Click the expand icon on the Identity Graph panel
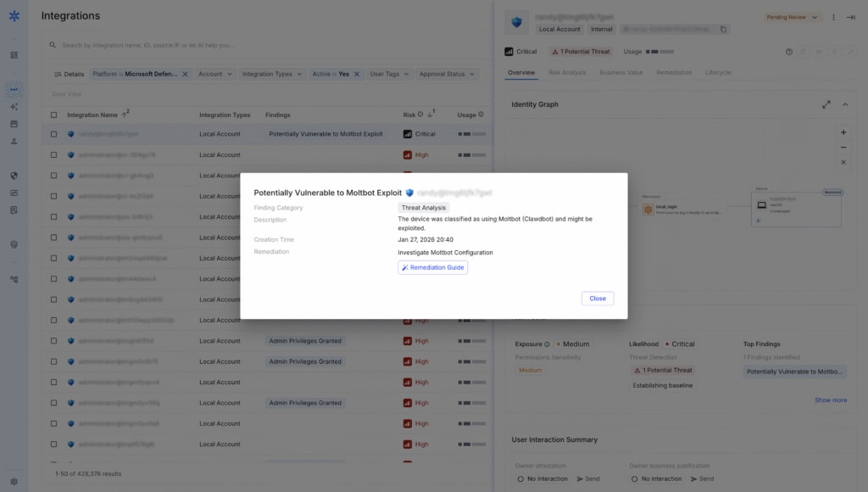The image size is (868, 492). [826, 103]
